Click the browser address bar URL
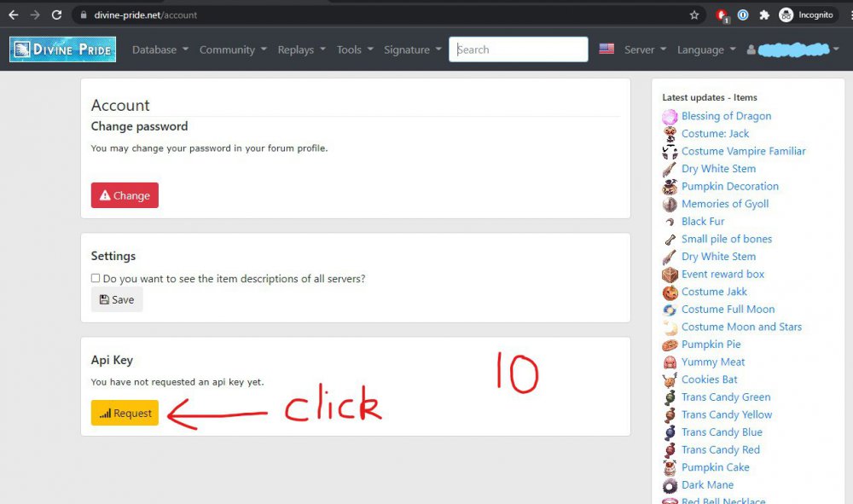This screenshot has height=504, width=853. pyautogui.click(x=145, y=15)
